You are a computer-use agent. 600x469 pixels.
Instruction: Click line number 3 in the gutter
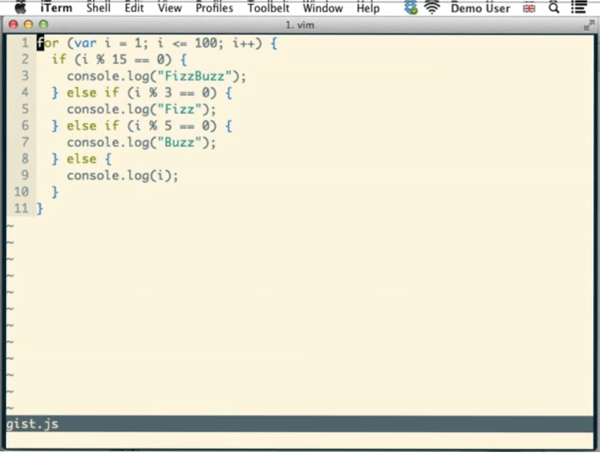pos(25,76)
